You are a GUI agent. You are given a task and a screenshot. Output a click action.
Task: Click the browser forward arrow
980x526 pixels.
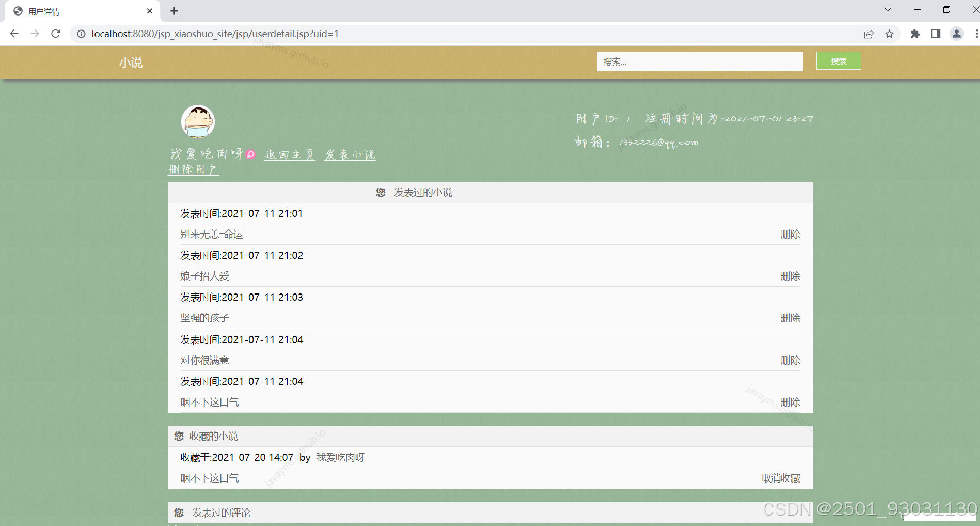tap(35, 34)
